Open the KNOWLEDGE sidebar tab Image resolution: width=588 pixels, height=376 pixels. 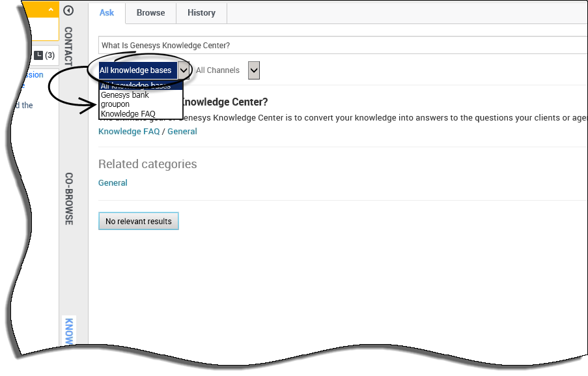pyautogui.click(x=70, y=332)
